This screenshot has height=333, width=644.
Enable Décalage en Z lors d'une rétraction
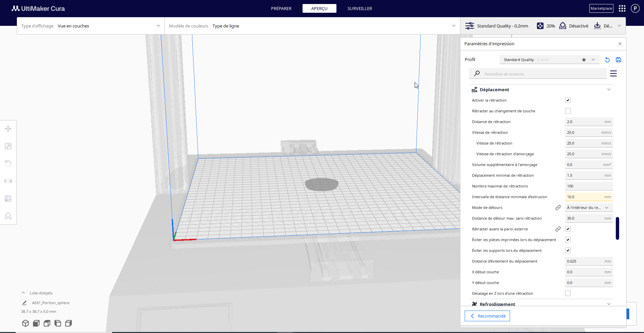pyautogui.click(x=568, y=293)
